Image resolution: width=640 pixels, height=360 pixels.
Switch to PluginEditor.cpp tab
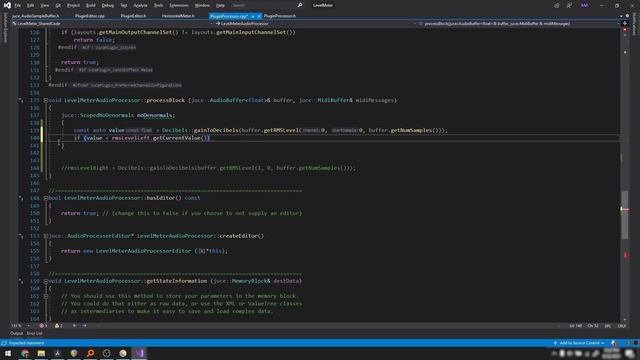[x=90, y=16]
